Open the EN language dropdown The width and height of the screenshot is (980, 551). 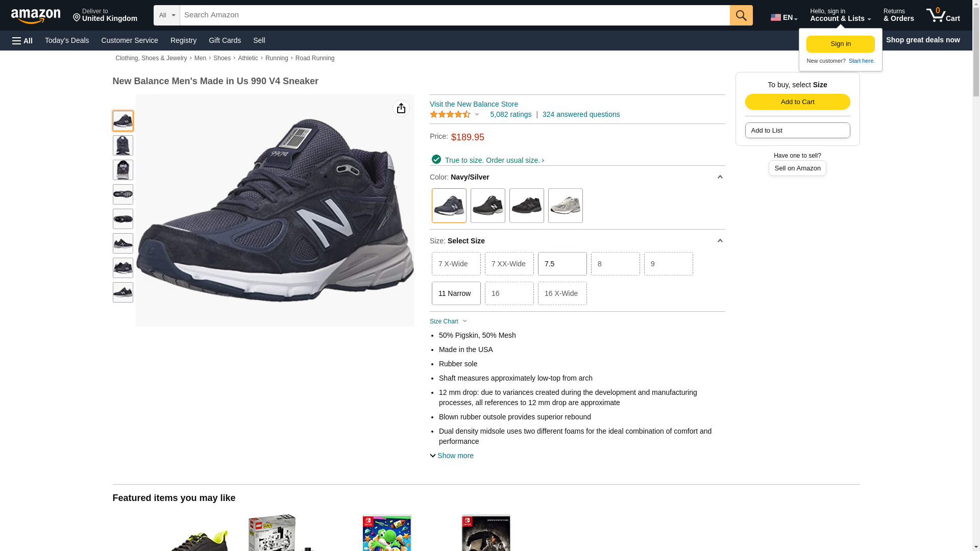pos(783,17)
